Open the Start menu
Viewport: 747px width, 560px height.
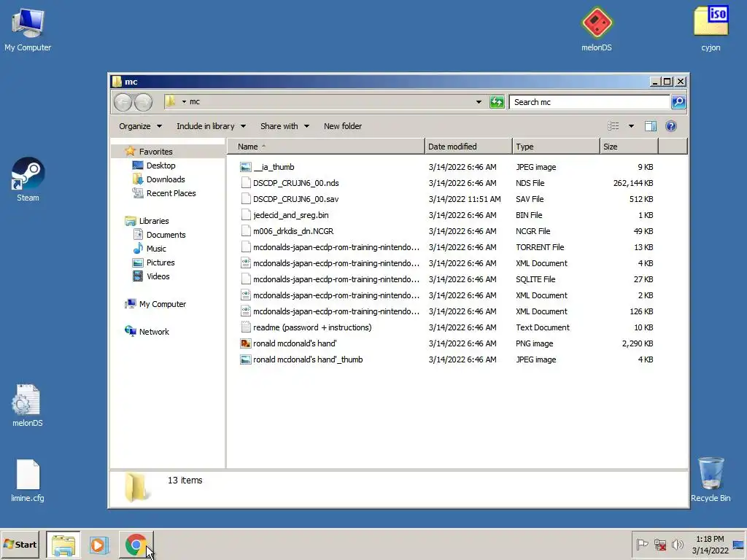click(x=20, y=545)
